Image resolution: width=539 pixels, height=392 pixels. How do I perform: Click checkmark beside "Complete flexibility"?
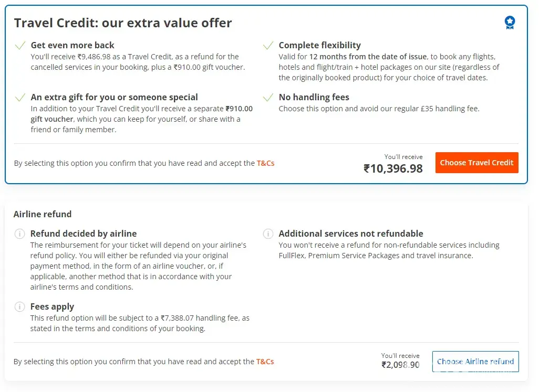(x=268, y=46)
